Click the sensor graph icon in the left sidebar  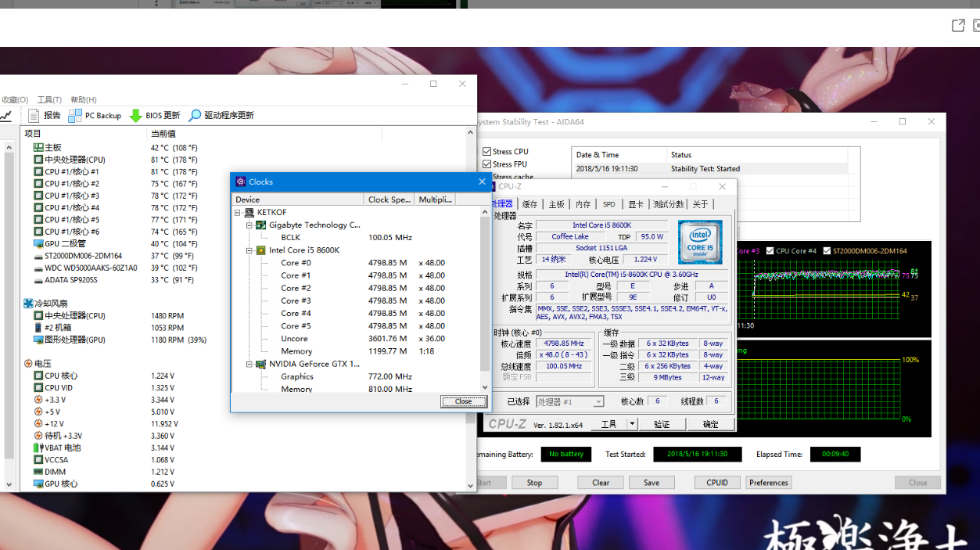click(7, 114)
